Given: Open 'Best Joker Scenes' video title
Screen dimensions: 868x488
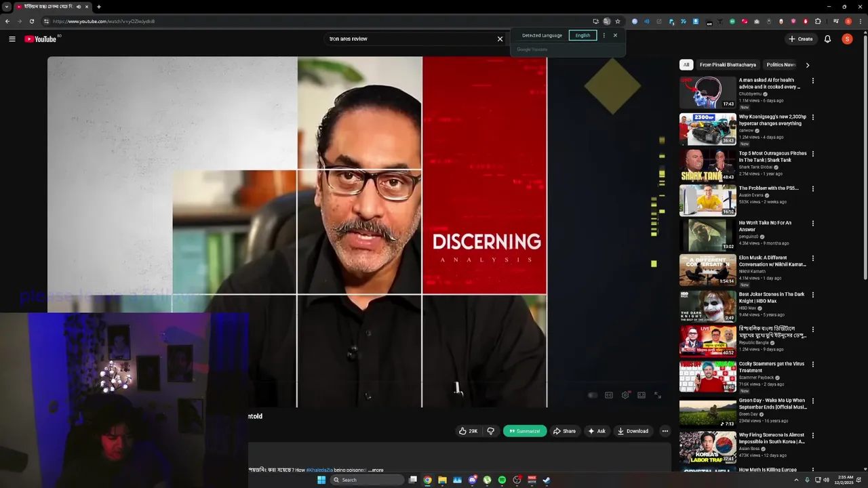Looking at the screenshot, I should (772, 298).
